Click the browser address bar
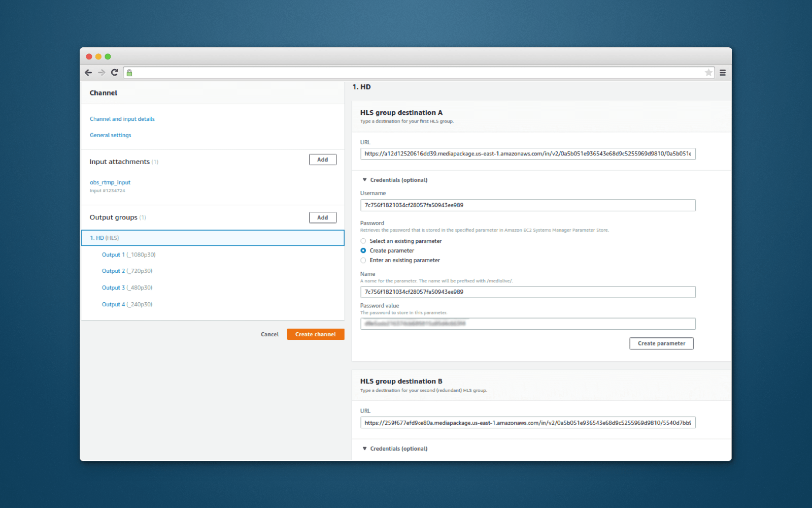 [419, 73]
